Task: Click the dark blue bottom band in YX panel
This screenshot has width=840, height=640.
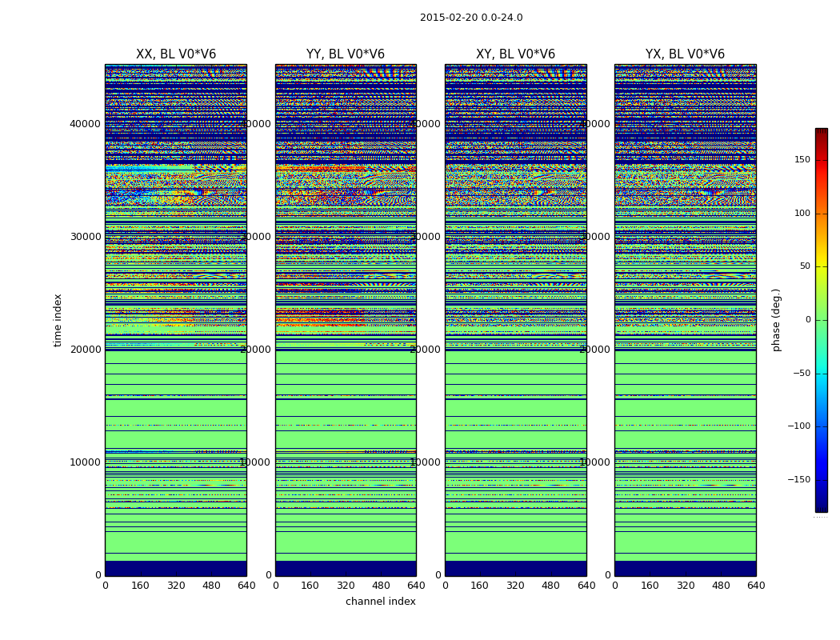Action: [x=685, y=568]
